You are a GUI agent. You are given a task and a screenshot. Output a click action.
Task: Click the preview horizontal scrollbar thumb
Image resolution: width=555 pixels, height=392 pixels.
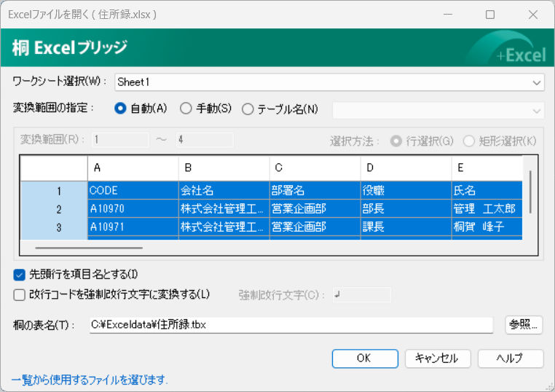point(89,248)
